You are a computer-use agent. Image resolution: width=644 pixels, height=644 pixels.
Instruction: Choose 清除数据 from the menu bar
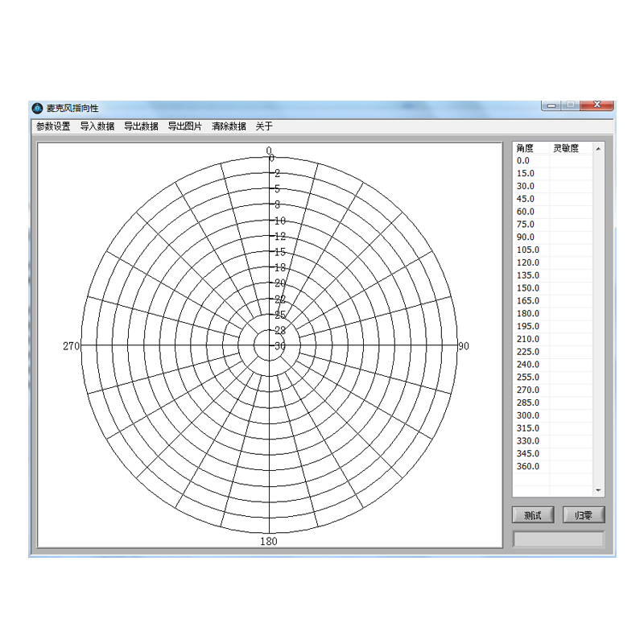pos(229,126)
